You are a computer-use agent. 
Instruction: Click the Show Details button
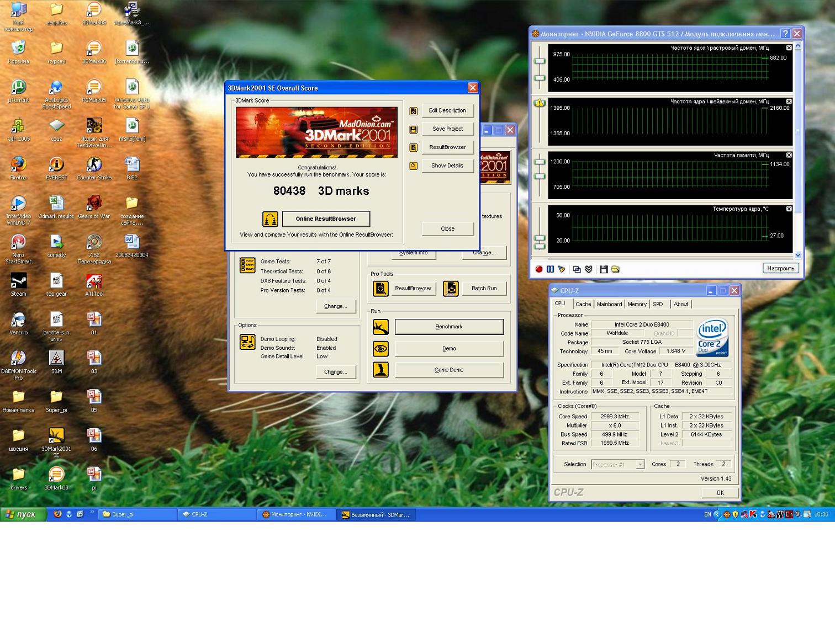click(447, 166)
